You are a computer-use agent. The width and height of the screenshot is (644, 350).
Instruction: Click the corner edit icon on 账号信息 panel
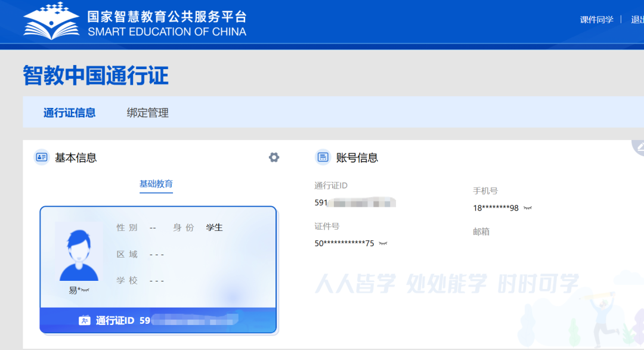point(640,145)
